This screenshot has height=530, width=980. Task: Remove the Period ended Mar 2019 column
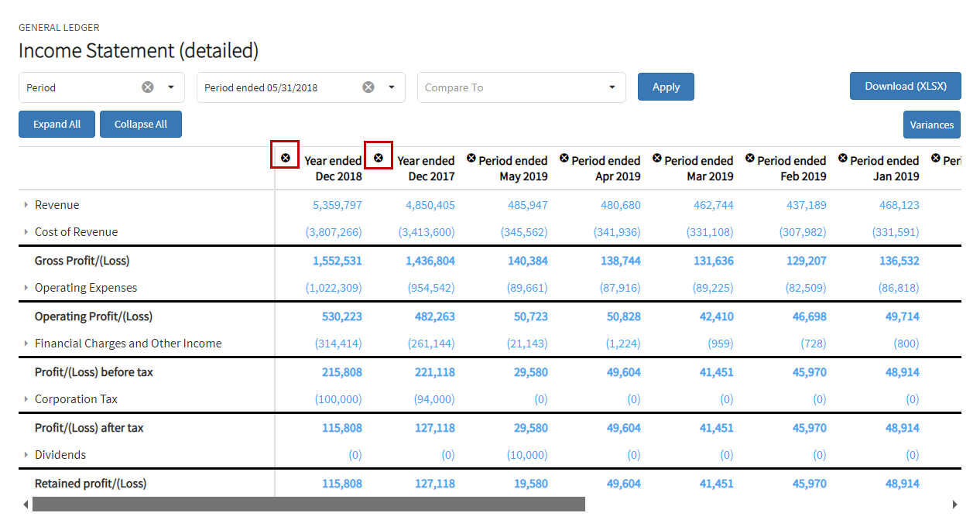click(657, 158)
